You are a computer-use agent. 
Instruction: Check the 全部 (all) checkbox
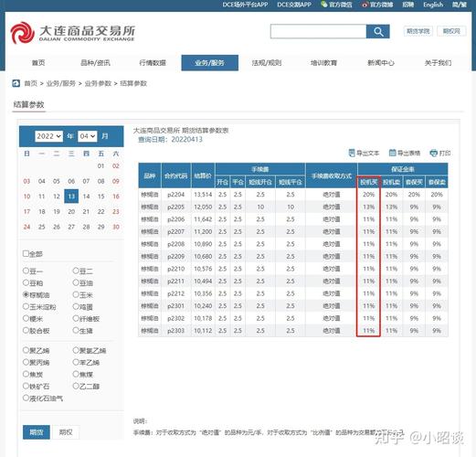[x=26, y=253]
